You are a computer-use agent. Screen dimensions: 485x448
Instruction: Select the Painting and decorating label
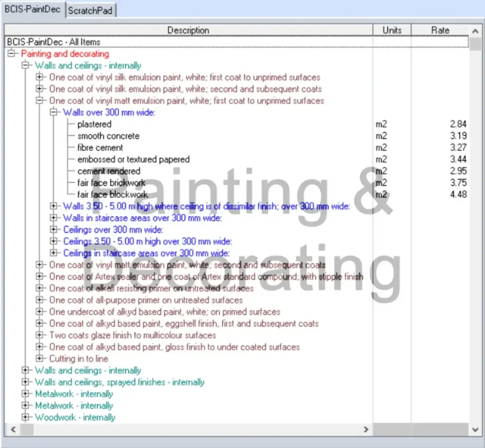(x=65, y=54)
